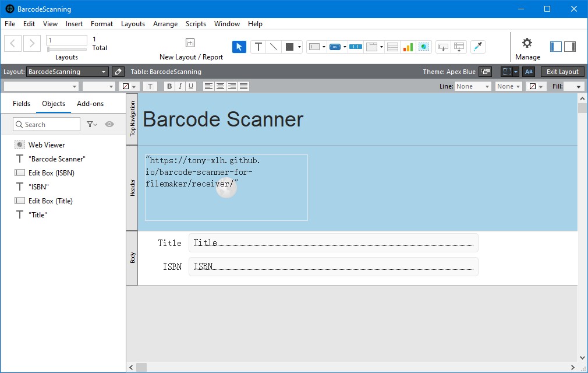Image resolution: width=588 pixels, height=373 pixels.
Task: Toggle bold text formatting
Action: point(169,86)
